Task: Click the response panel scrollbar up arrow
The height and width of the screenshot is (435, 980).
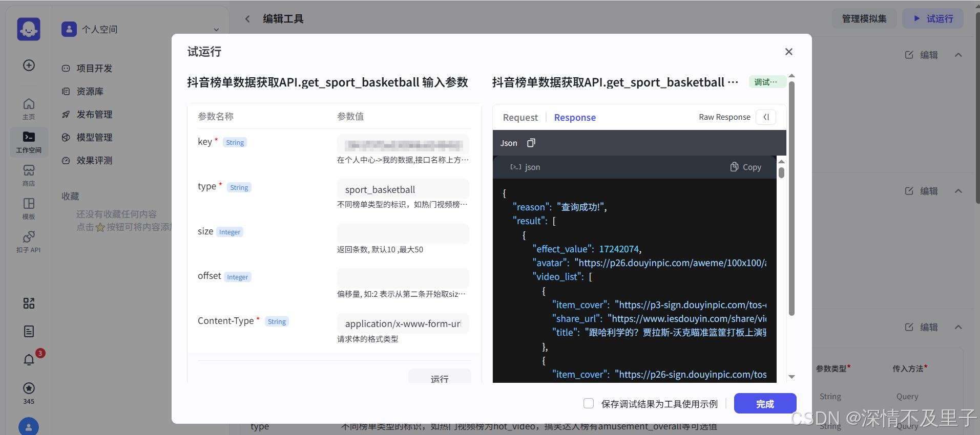Action: pyautogui.click(x=791, y=76)
